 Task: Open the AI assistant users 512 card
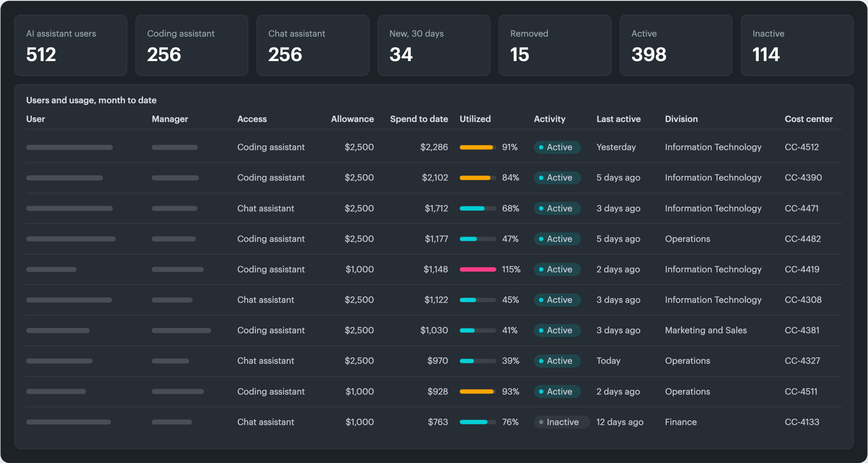[x=71, y=45]
